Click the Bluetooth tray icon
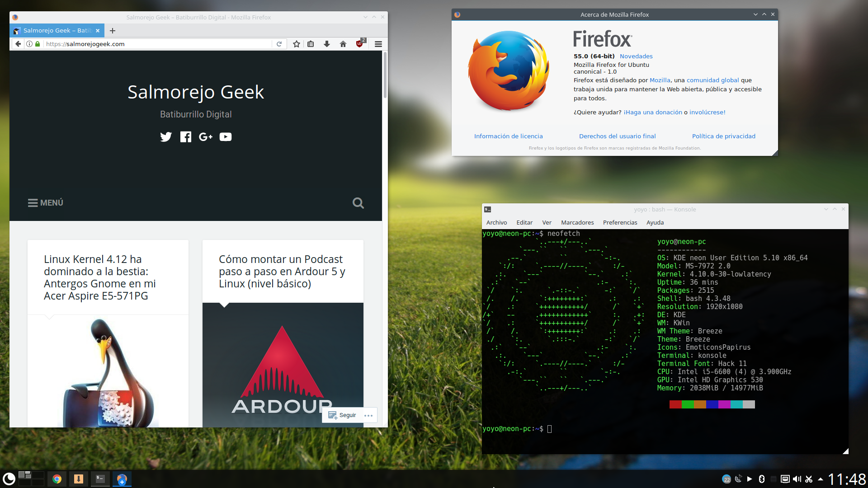 762,479
